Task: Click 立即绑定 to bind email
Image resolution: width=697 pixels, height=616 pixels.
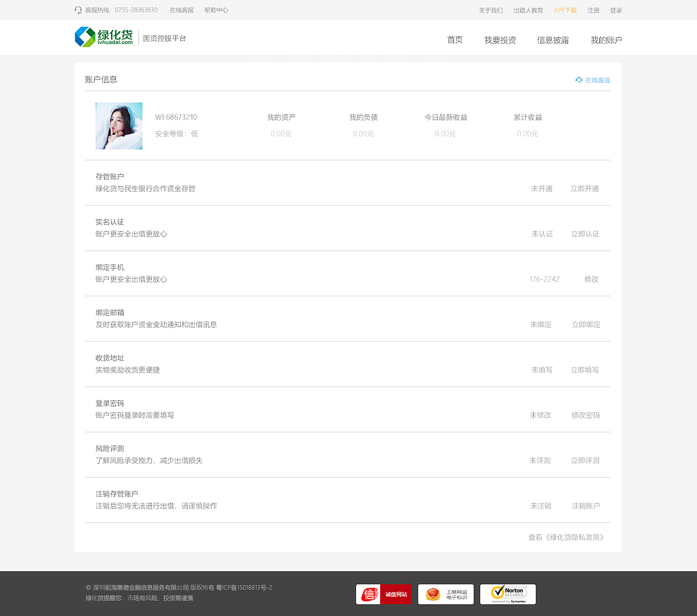Action: (x=586, y=325)
